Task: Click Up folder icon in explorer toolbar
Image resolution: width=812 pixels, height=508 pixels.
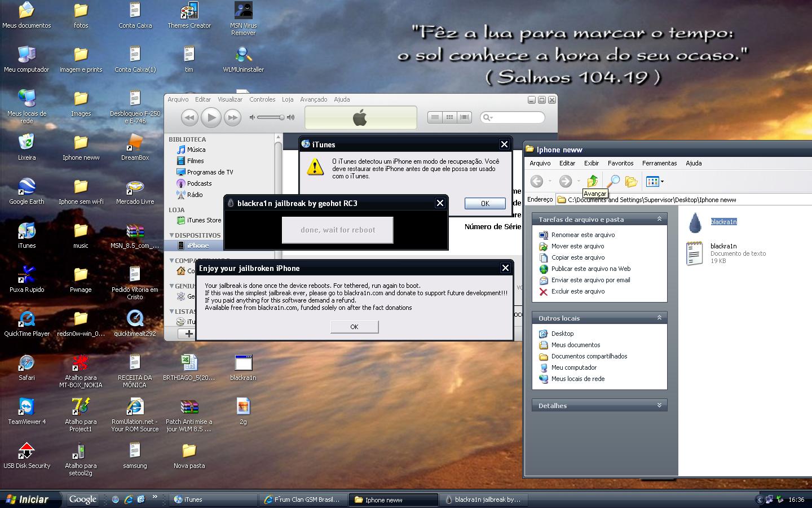Action: (x=593, y=181)
